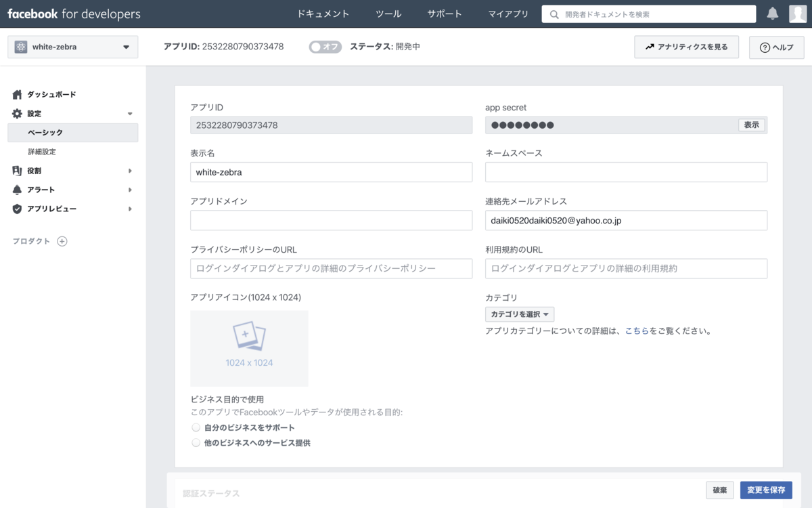Click the search magnifier icon

coord(554,14)
